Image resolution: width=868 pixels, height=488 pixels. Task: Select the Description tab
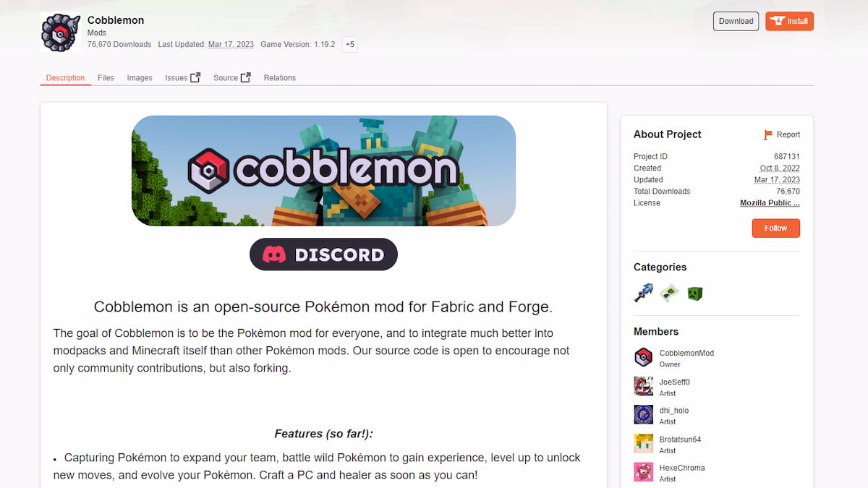pyautogui.click(x=65, y=77)
